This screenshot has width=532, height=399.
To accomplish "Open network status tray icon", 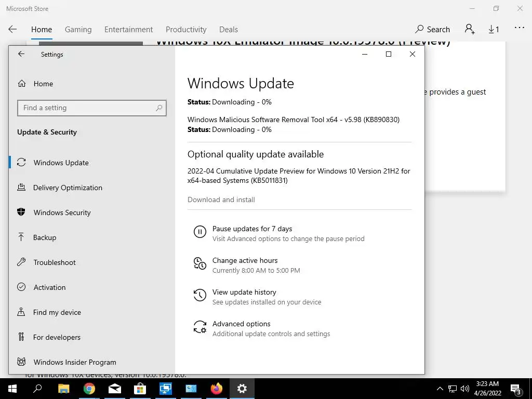I will point(453,389).
